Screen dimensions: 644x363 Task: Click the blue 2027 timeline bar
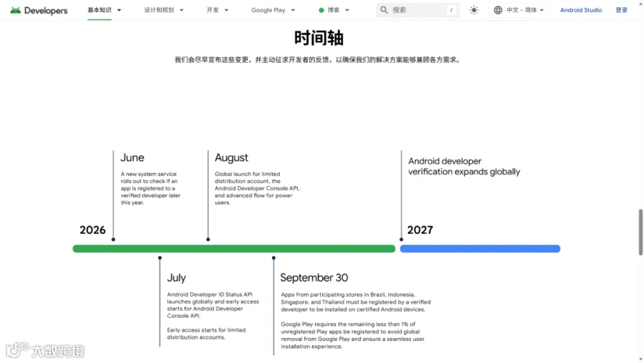click(x=480, y=248)
